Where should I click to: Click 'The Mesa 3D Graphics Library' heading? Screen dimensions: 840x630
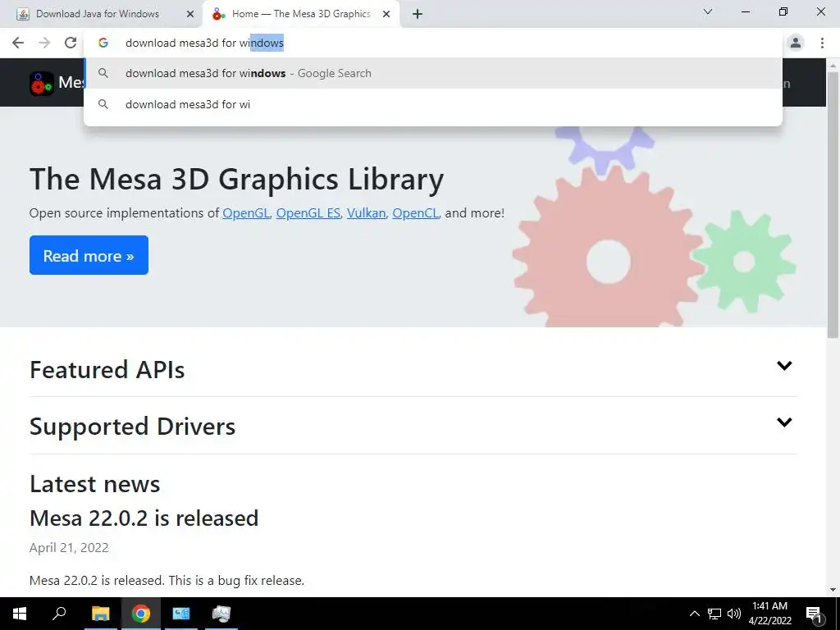[237, 179]
